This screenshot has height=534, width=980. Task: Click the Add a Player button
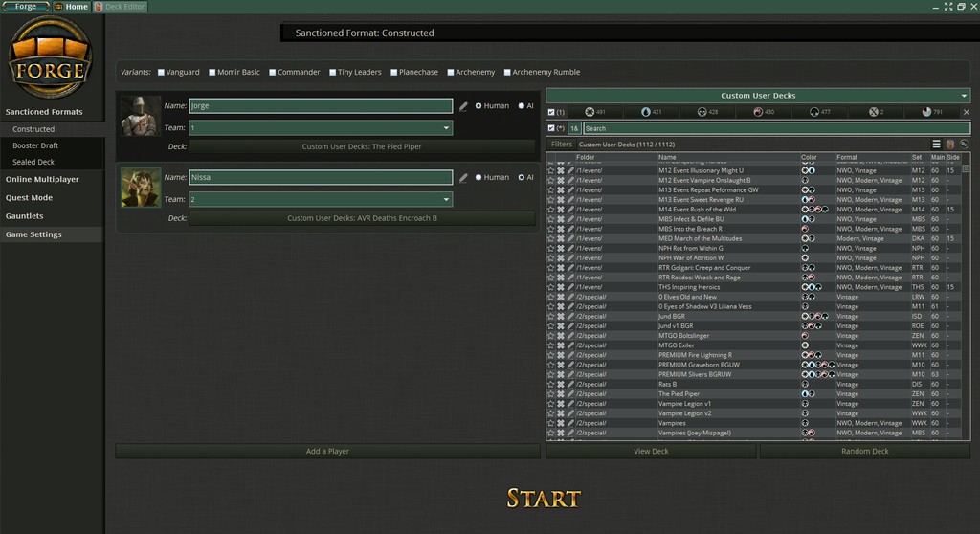327,451
